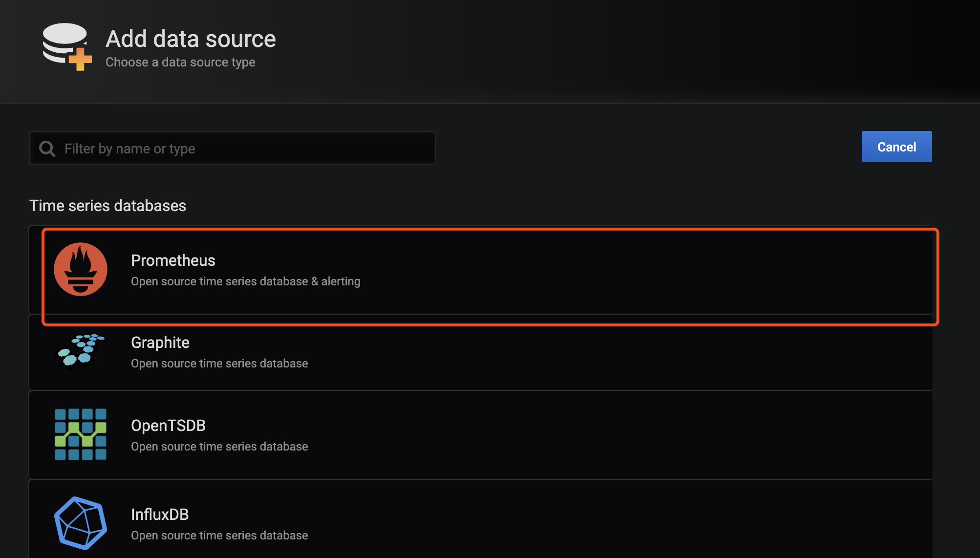
Task: Choose the Graphite data source title
Action: coord(160,343)
